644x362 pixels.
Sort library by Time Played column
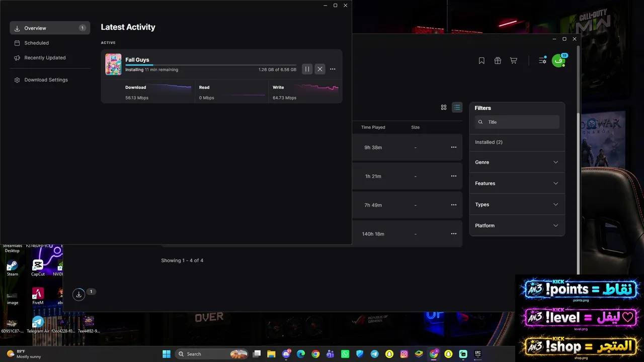(373, 127)
